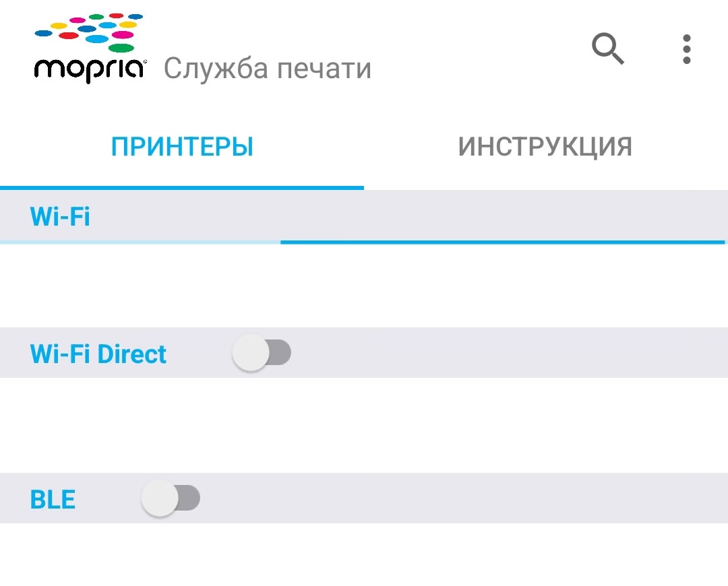This screenshot has height=586, width=728.
Task: Click the blue underline beneath ПРИНТЕРЫ
Action: (182, 187)
